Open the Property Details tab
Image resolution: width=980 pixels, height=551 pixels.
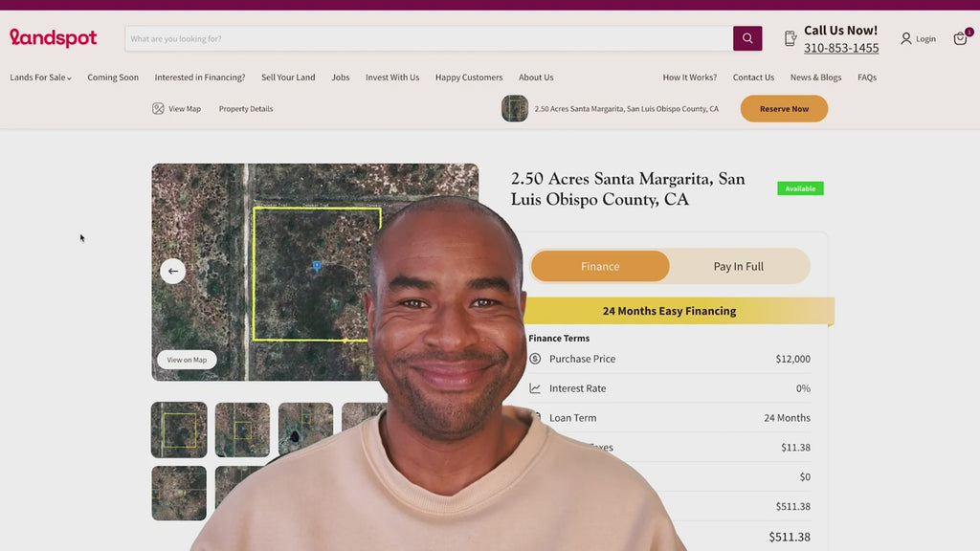(x=246, y=109)
